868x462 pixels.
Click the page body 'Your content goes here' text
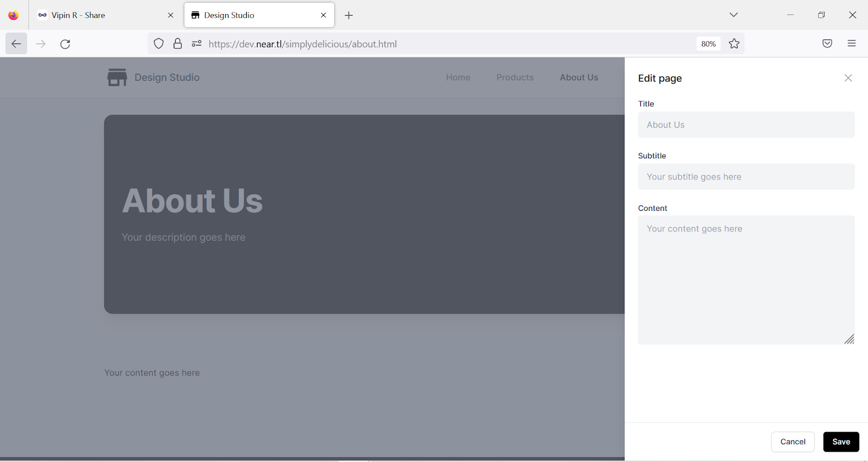152,373
